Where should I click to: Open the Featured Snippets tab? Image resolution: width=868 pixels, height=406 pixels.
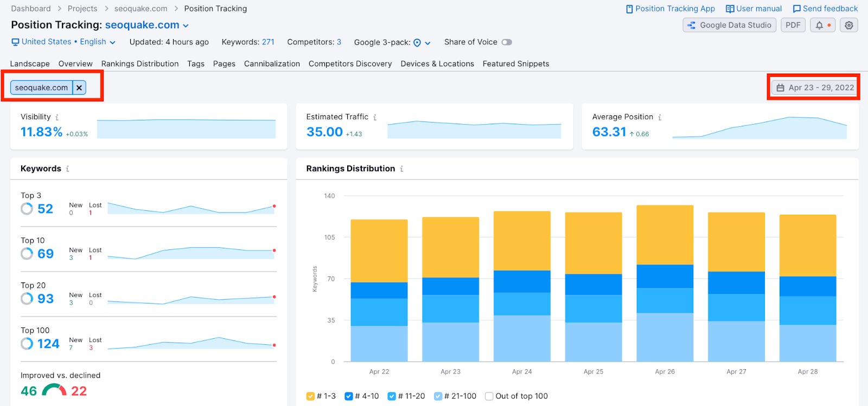(x=516, y=64)
